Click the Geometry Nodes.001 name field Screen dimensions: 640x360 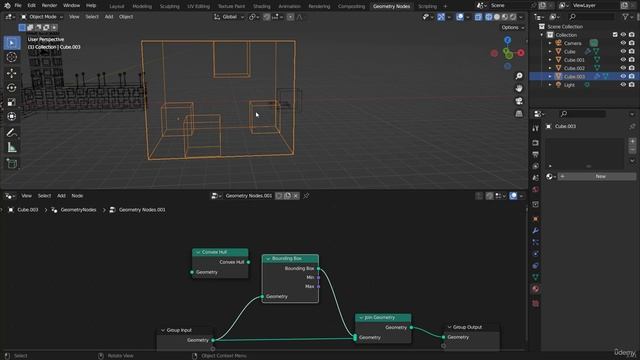click(x=249, y=196)
